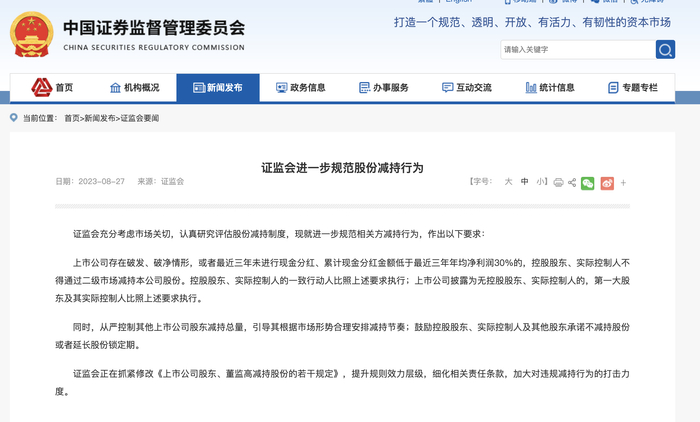Screen dimensions: 700x422
Task: Open the 专题专栏 navigation tab
Action: [633, 88]
